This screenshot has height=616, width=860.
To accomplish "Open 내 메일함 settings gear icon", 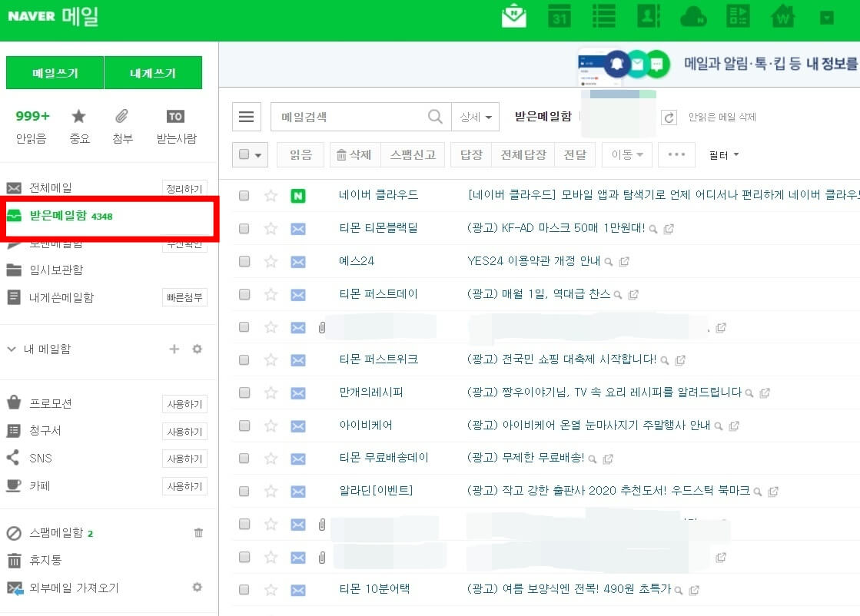I will tap(197, 349).
